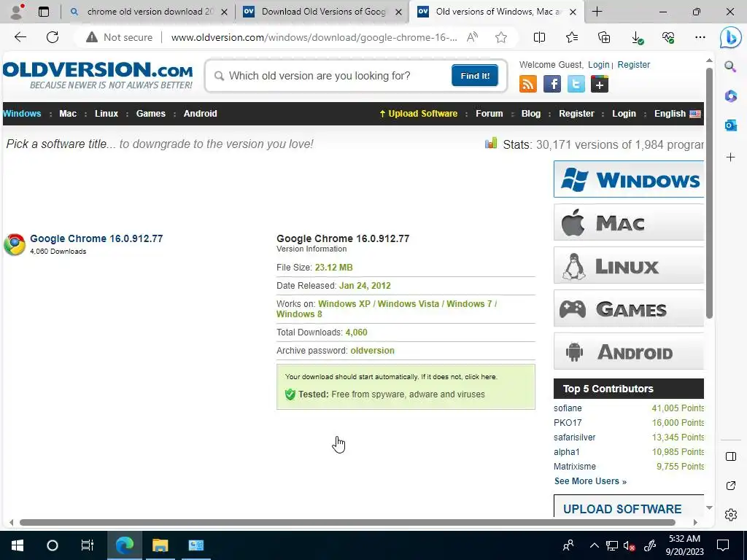The height and width of the screenshot is (560, 747).
Task: Open browser essentials heart icon
Action: [x=668, y=37]
